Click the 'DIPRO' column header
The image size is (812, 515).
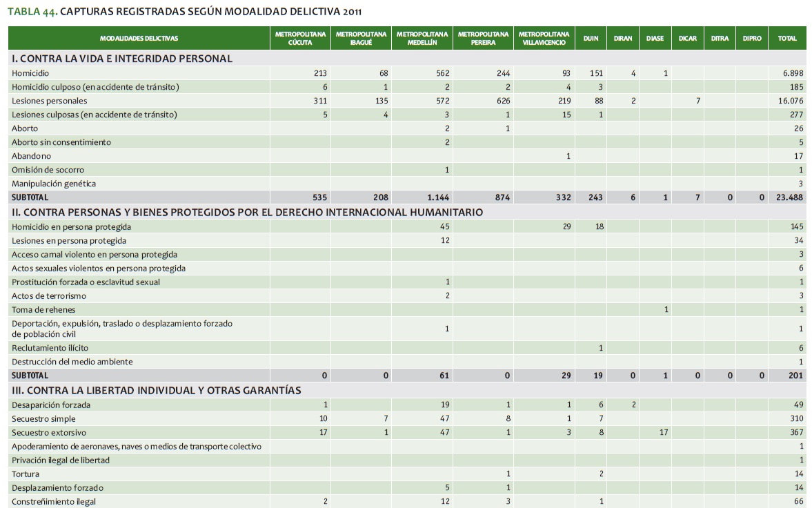pos(752,39)
